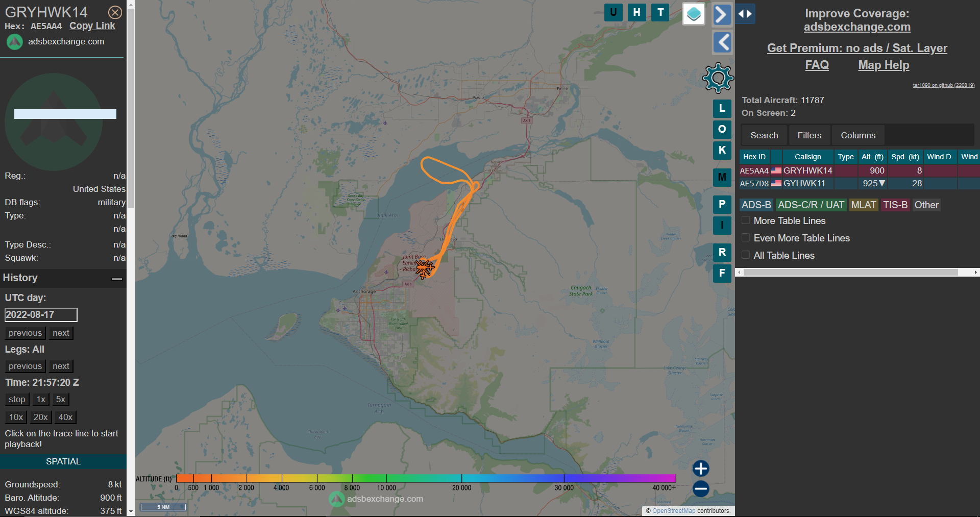Set playback speed to 10x
The height and width of the screenshot is (517, 980).
[x=16, y=417]
